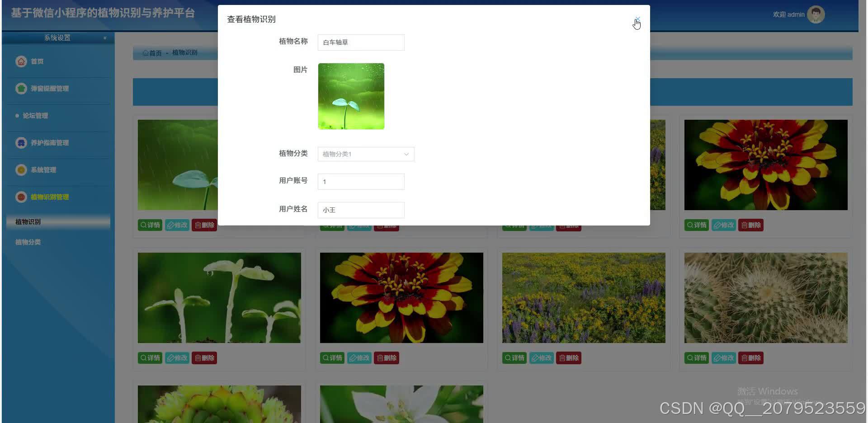
Task: Click the clover plant image thumbnail in dialog
Action: pos(351,96)
